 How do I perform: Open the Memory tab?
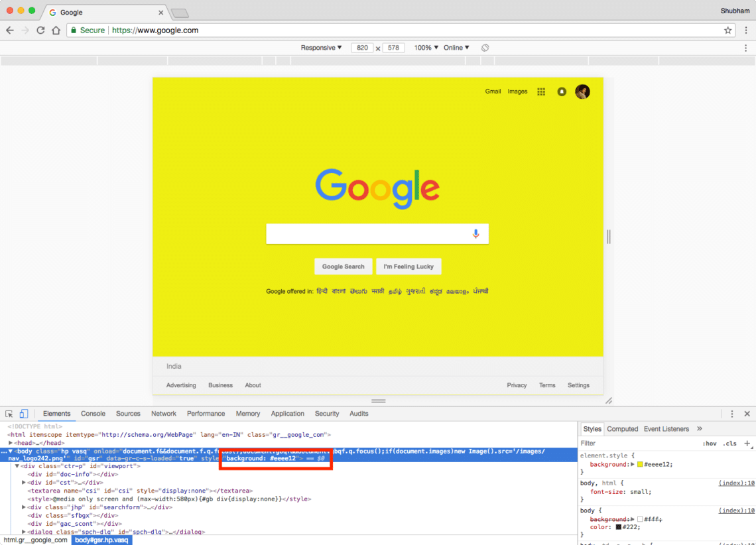248,414
